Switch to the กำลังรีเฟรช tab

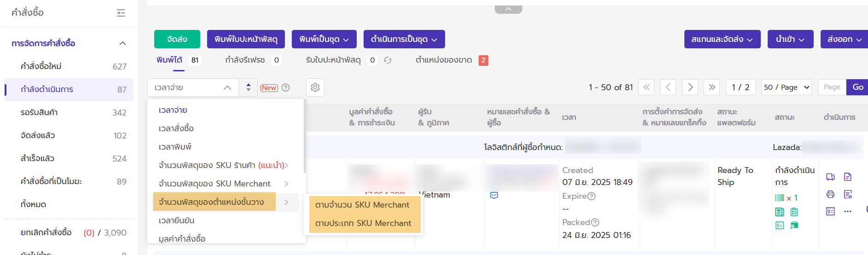(x=245, y=60)
